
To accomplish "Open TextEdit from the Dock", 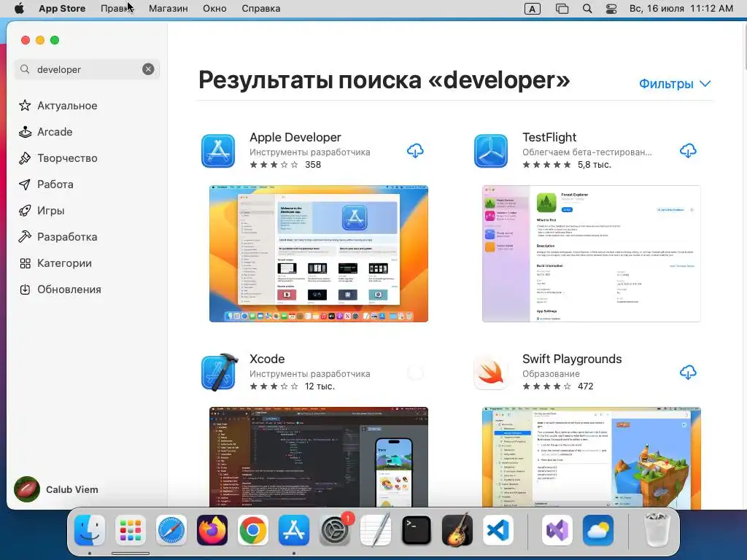I will [376, 530].
